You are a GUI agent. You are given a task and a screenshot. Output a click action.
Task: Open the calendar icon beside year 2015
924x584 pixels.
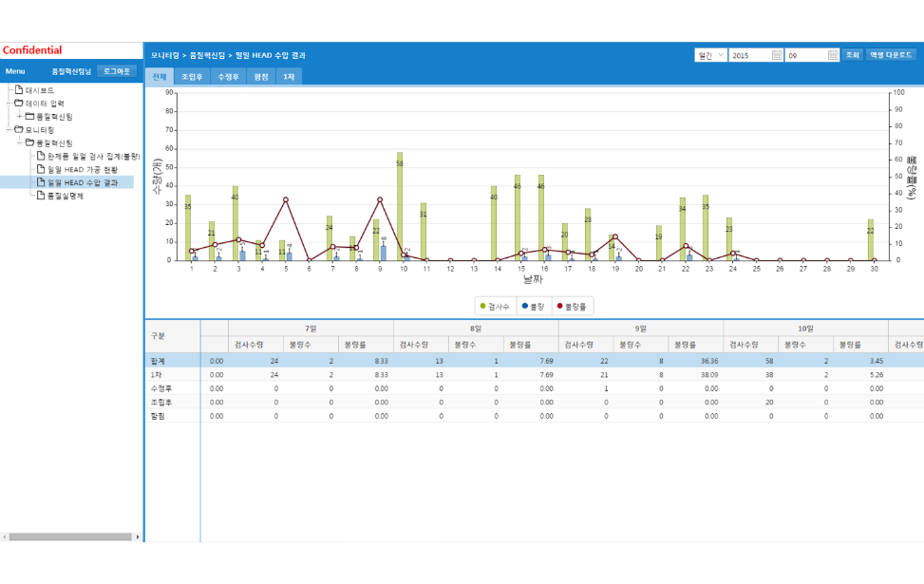tap(777, 55)
